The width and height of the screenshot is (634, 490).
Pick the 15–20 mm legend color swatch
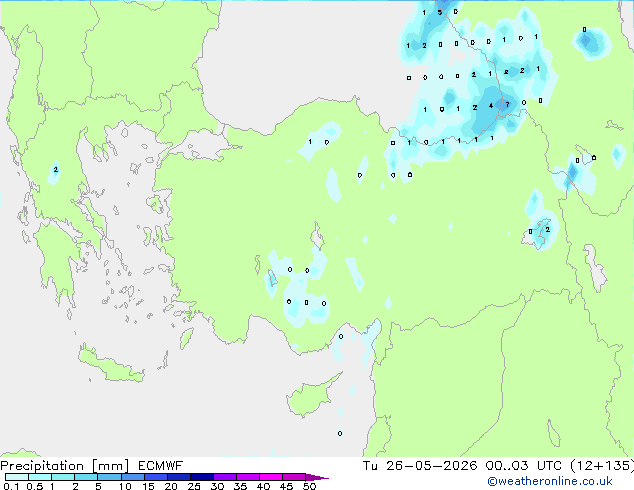pyautogui.click(x=155, y=477)
